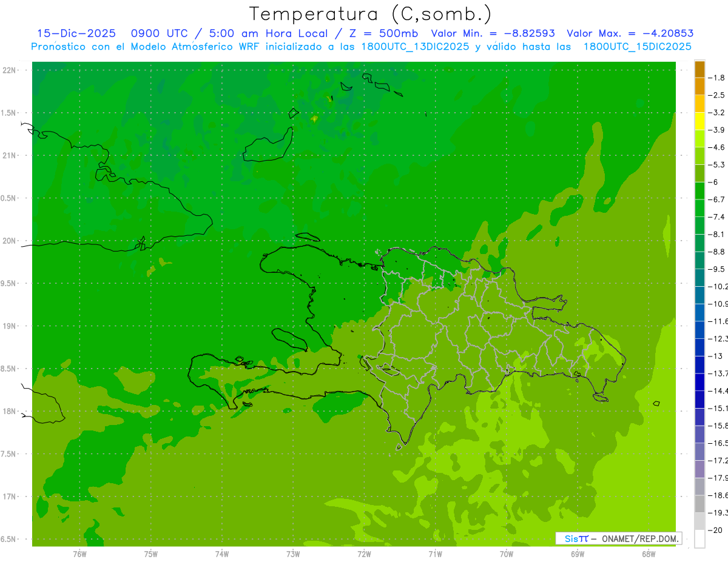Pick the lime swatch between -4.6 and -5.3

[699, 156]
